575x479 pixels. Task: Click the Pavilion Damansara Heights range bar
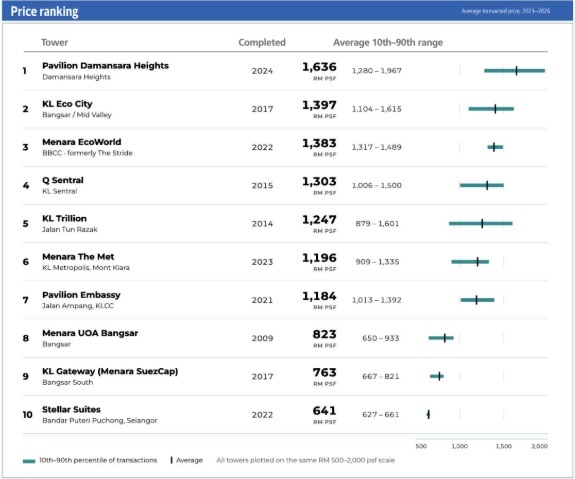point(514,70)
